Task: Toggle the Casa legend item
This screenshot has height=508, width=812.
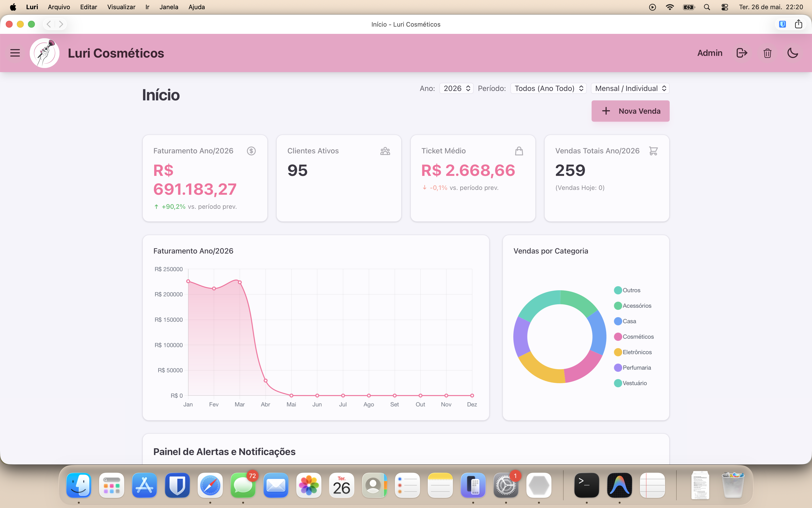Action: pyautogui.click(x=625, y=321)
